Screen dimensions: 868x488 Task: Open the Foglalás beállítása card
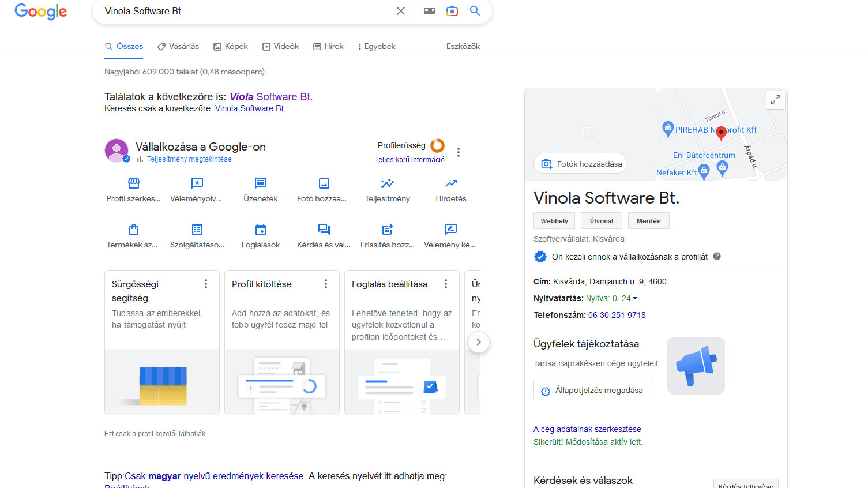click(x=402, y=343)
